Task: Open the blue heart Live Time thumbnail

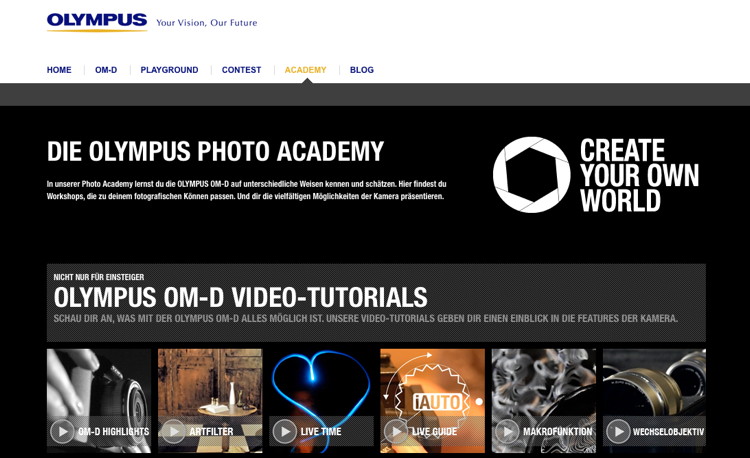Action: (x=321, y=383)
